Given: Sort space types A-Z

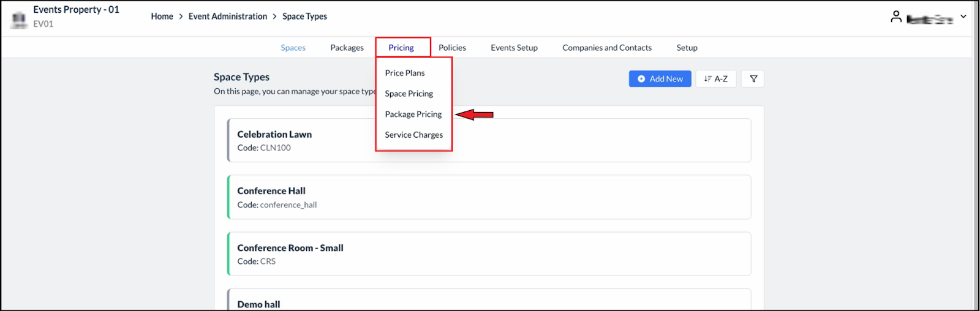Looking at the screenshot, I should (716, 79).
